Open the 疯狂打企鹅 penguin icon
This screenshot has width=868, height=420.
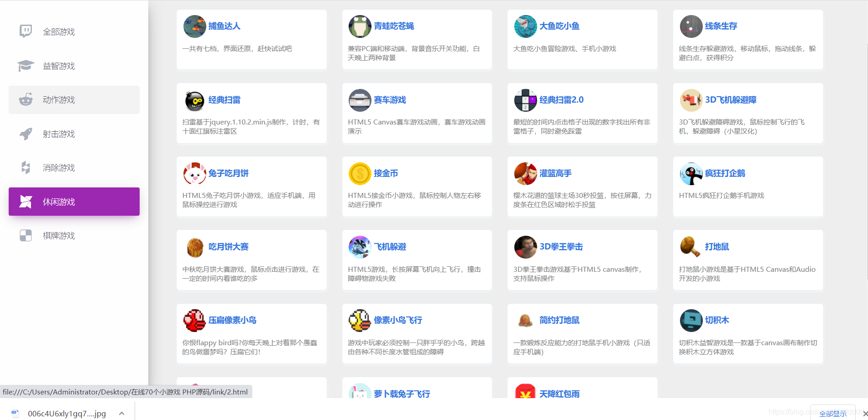click(x=691, y=174)
